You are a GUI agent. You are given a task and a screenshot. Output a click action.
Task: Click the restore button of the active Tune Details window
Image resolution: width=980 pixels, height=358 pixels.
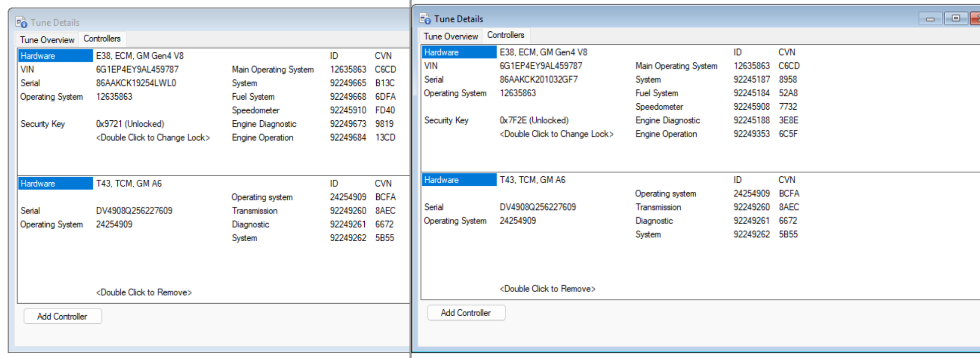[x=955, y=19]
